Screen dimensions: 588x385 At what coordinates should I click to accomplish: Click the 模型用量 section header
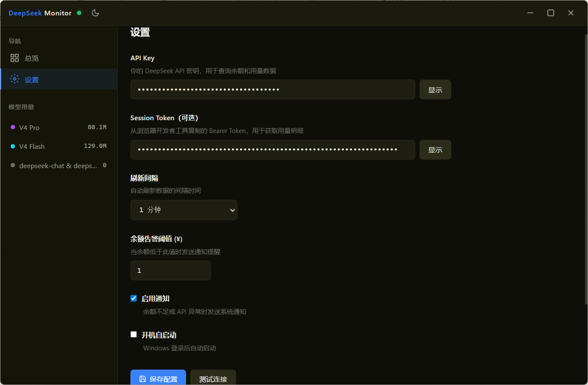click(21, 107)
